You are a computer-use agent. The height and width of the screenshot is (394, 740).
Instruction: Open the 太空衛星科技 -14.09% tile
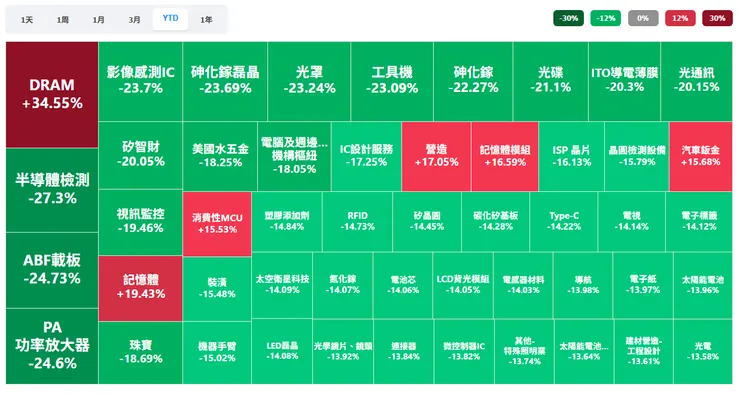point(282,285)
